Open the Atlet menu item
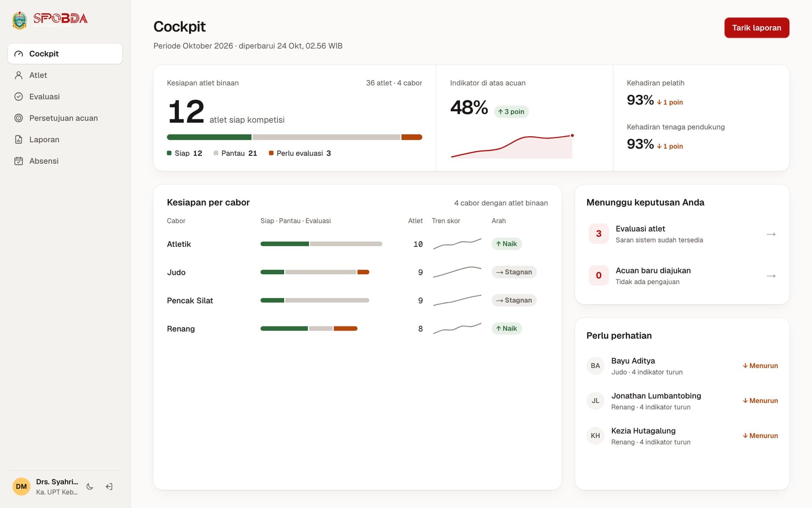Viewport: 812px width, 508px height. [x=65, y=75]
